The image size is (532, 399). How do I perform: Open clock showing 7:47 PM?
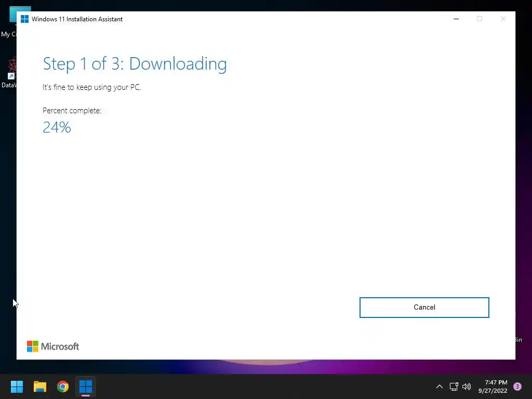(493, 387)
